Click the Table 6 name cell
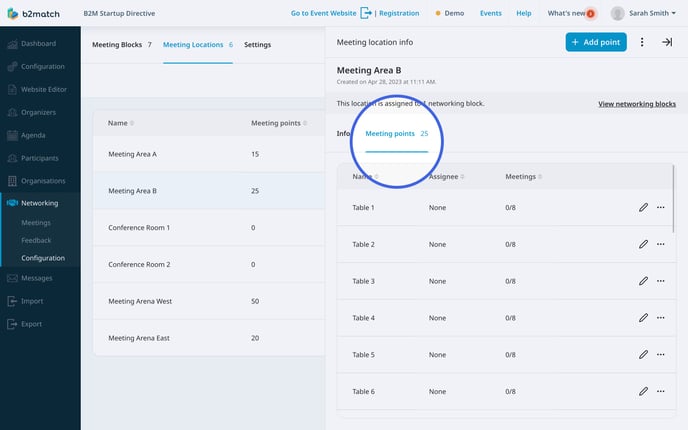688x430 pixels. pos(363,391)
